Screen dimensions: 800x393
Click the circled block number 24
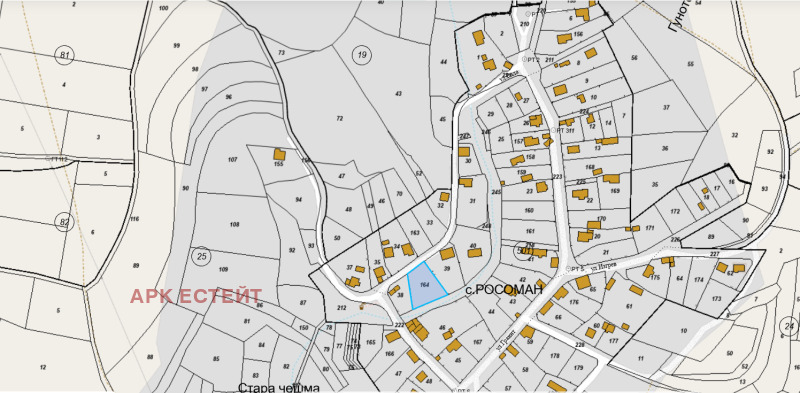790,325
